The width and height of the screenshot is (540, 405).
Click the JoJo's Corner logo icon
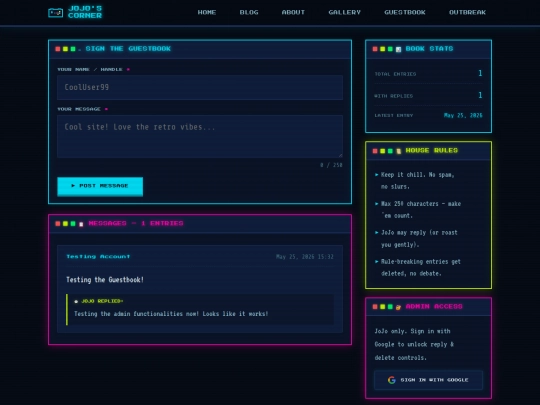(55, 13)
